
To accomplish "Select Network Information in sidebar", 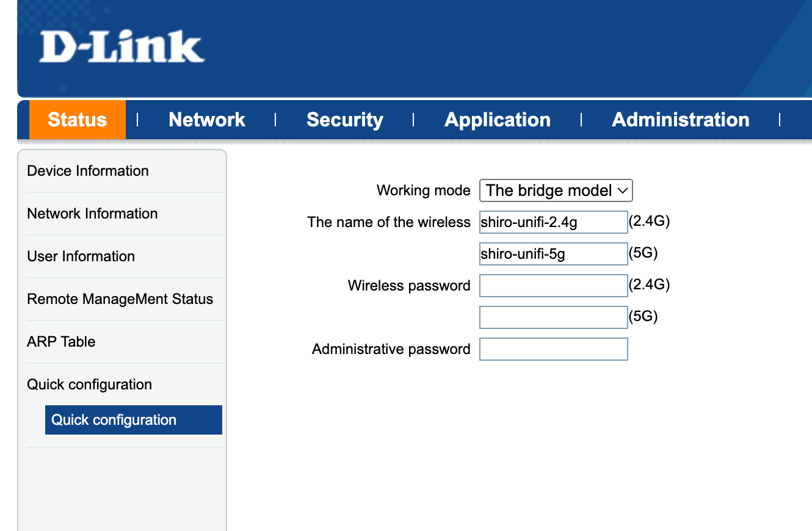I will 92,214.
